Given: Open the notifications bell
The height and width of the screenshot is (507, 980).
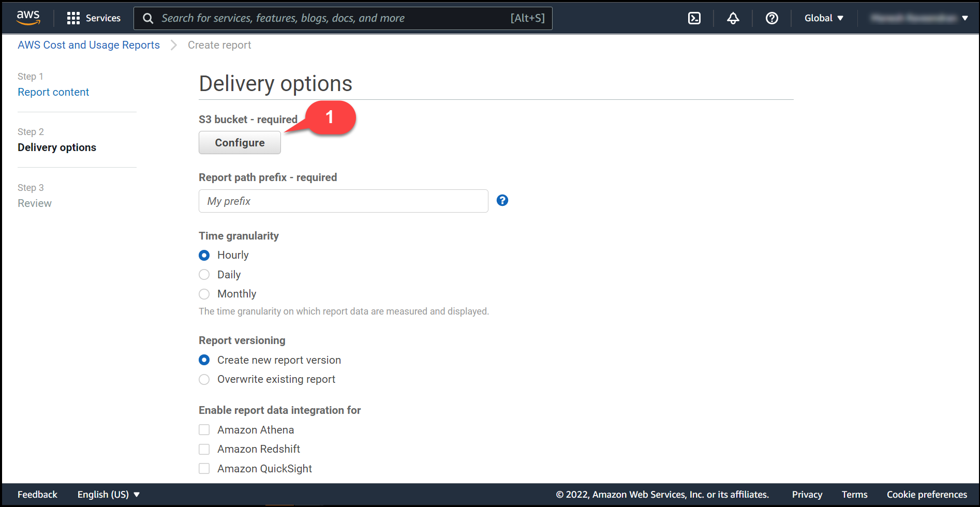Looking at the screenshot, I should [x=733, y=18].
